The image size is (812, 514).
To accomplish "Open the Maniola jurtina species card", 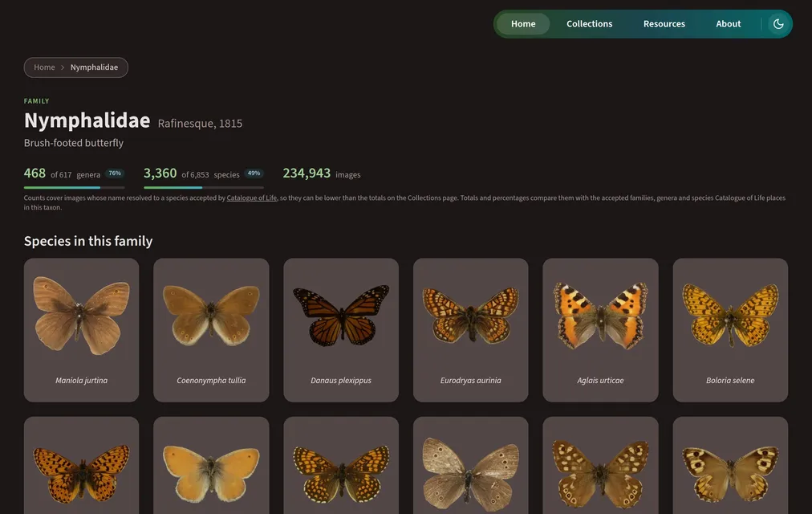I will click(x=81, y=330).
